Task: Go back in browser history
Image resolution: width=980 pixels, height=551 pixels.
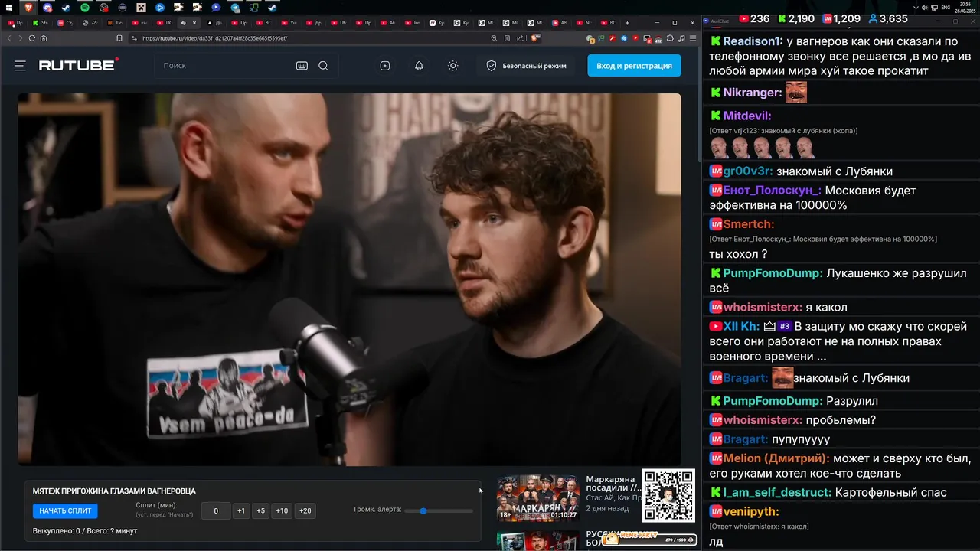Action: (9, 38)
